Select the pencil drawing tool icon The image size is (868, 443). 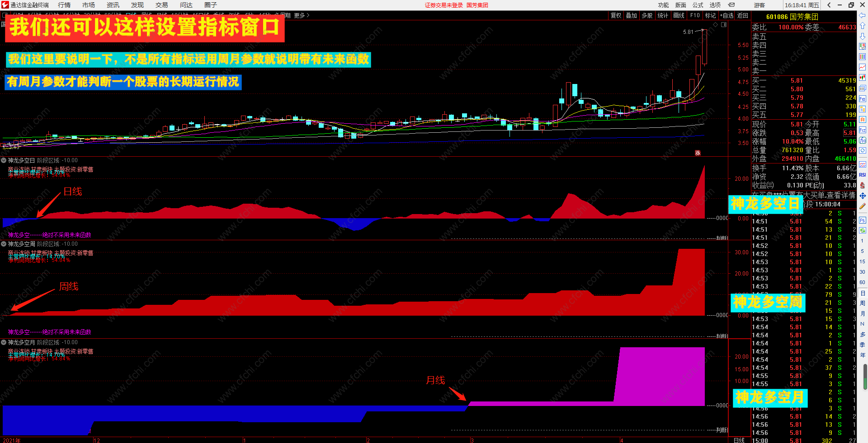point(862,206)
